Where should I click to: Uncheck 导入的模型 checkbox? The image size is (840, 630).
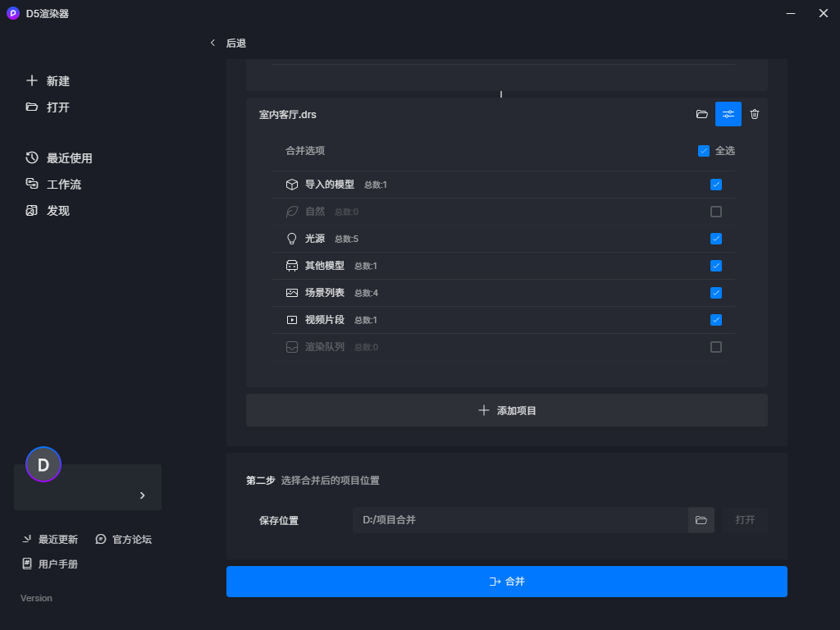pyautogui.click(x=716, y=185)
